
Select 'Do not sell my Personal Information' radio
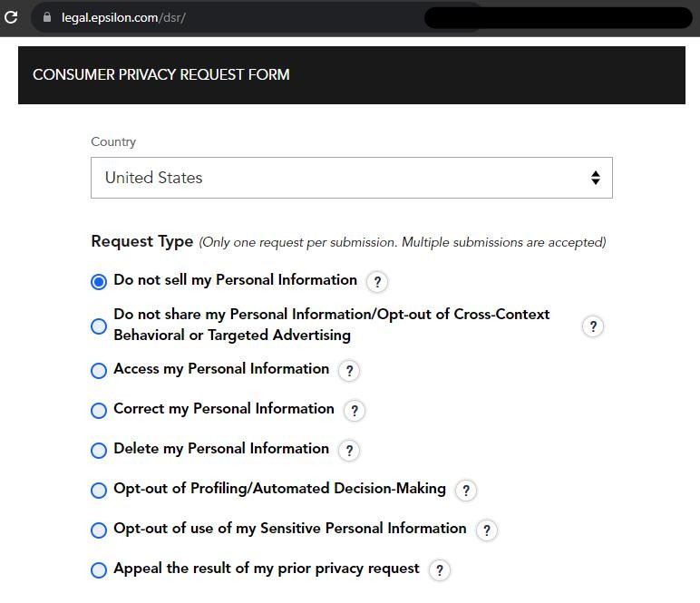point(99,282)
